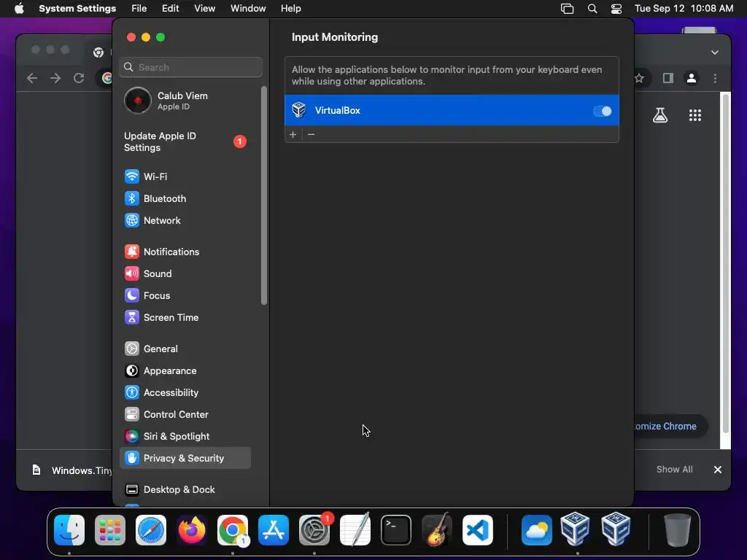The height and width of the screenshot is (560, 747).
Task: Open App Store from the Dock
Action: coord(274,530)
